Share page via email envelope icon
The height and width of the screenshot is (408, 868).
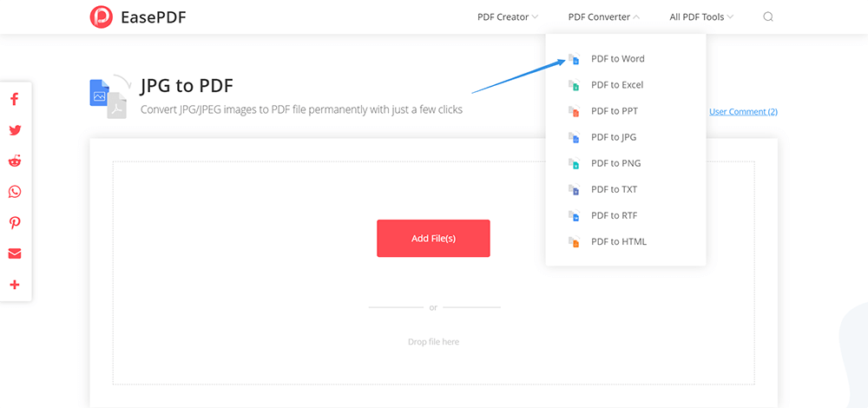[15, 253]
